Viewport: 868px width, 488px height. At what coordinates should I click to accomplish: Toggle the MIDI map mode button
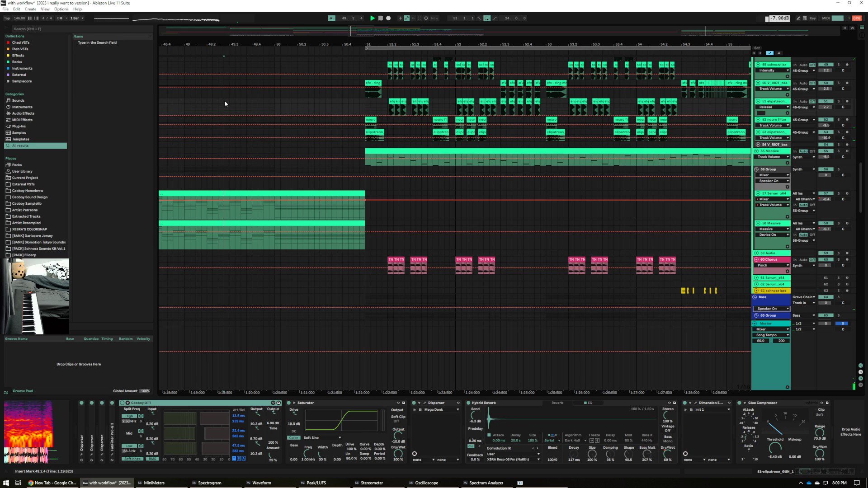tap(826, 18)
